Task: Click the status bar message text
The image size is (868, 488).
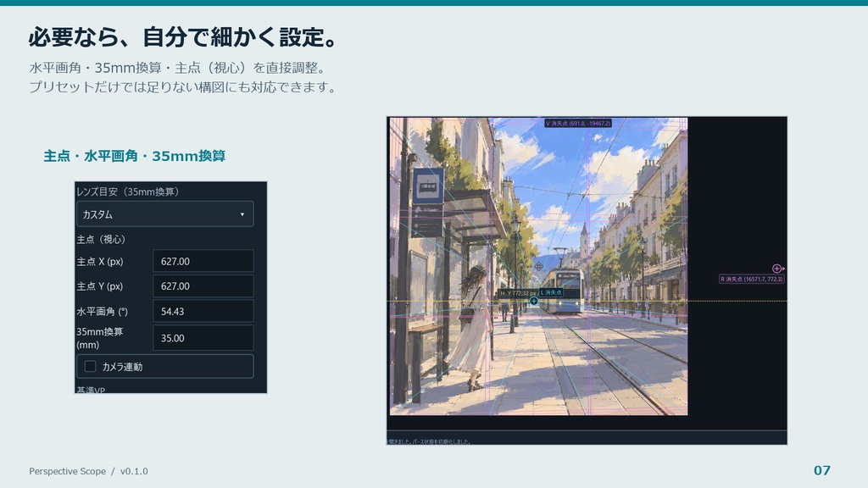Action: click(429, 441)
